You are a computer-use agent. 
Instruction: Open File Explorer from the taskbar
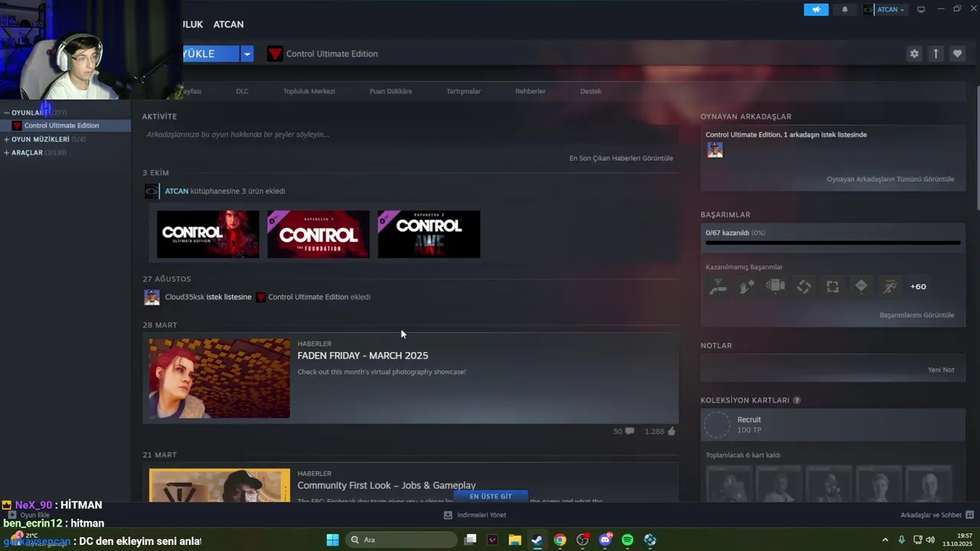[x=514, y=540]
